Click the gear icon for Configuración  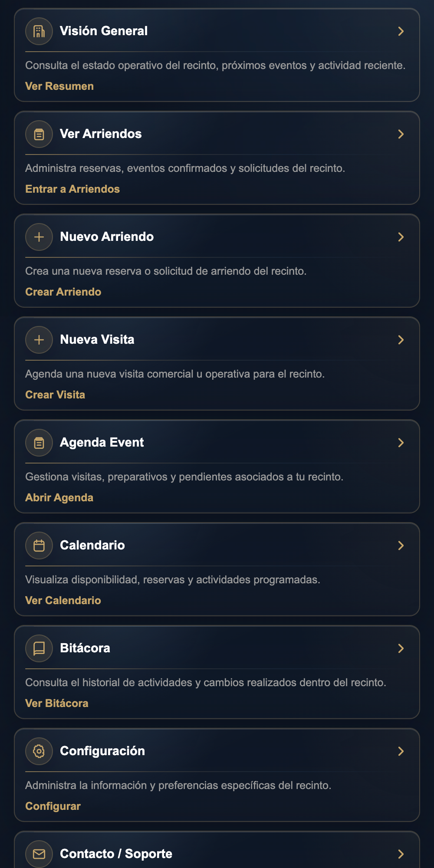click(39, 751)
